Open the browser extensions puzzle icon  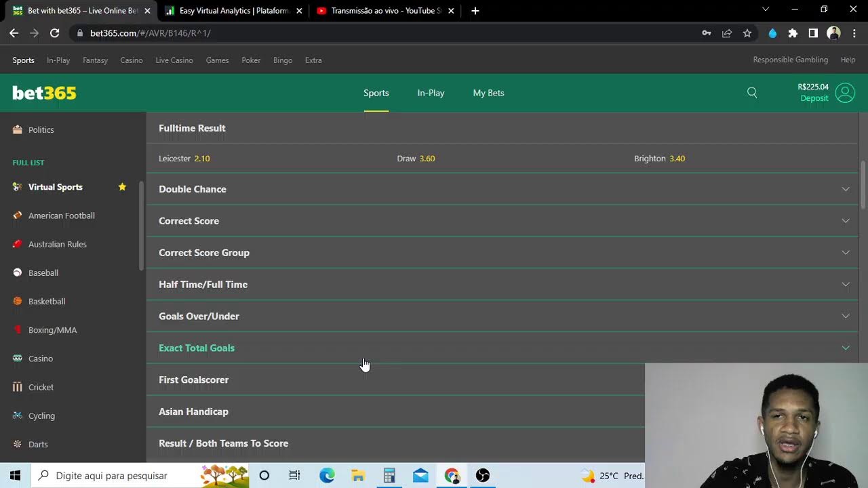point(793,33)
